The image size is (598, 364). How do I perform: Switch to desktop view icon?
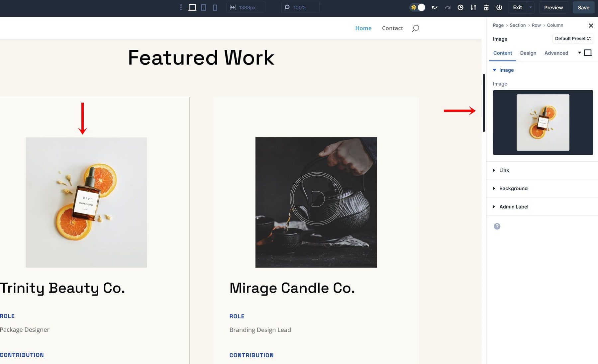pyautogui.click(x=192, y=7)
